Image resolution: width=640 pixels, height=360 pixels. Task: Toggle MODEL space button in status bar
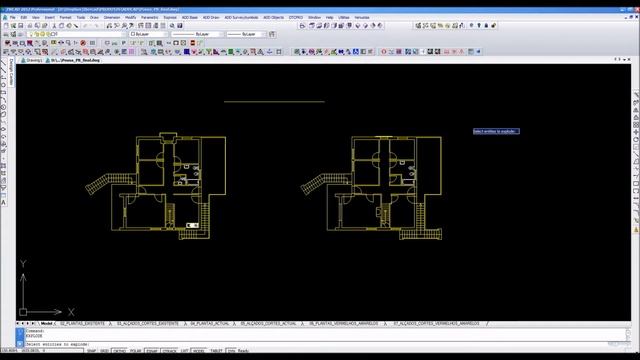(x=199, y=351)
